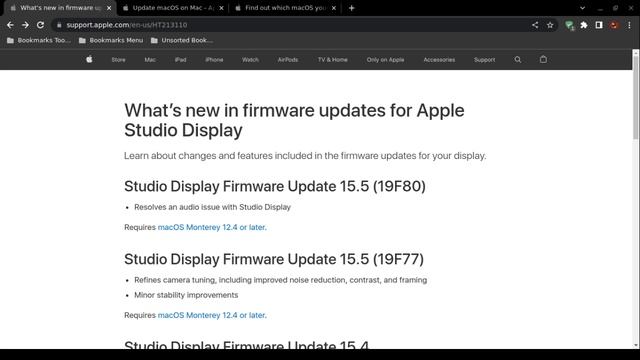This screenshot has height=360, width=640.
Task: Go forward to next page
Action: point(25,25)
